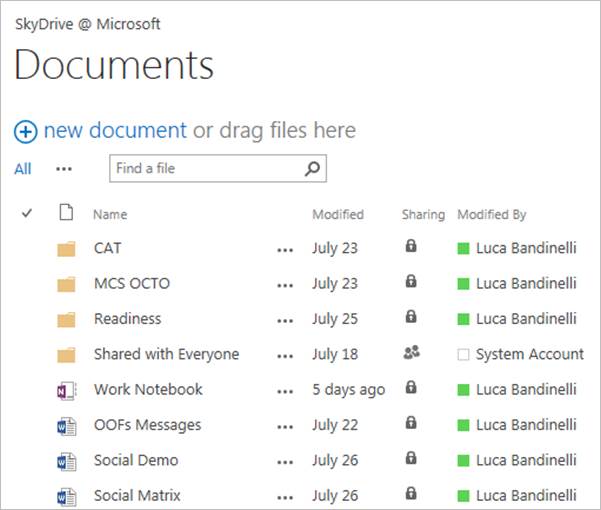601x510 pixels.
Task: Click the SkyDrive @ Microsoft breadcrumb
Action: click(87, 25)
